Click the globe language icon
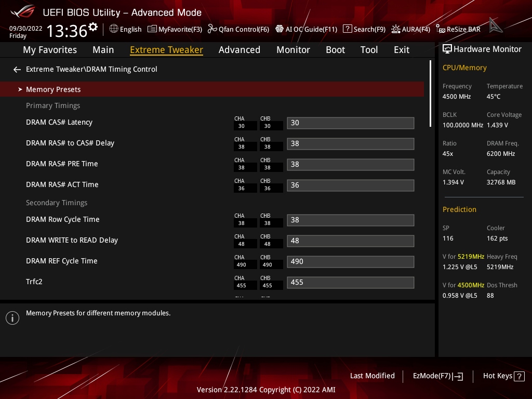Viewport: 532px width, 399px height. (114, 29)
